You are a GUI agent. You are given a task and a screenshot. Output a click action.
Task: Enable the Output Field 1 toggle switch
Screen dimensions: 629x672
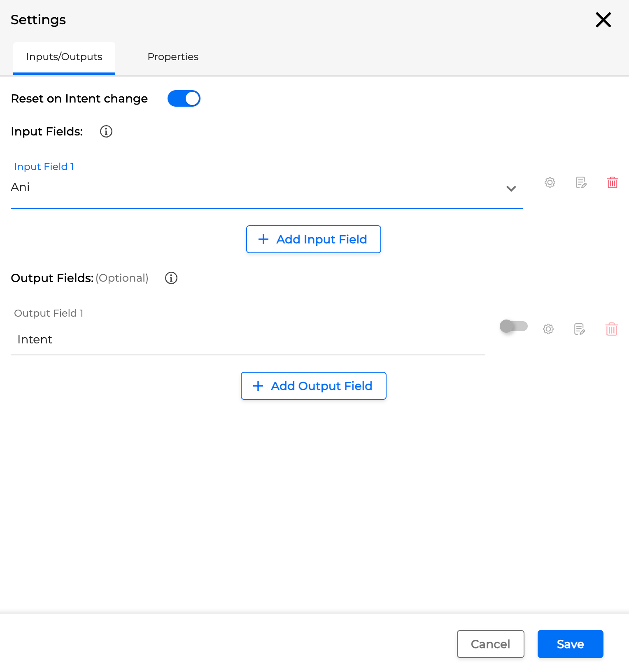[513, 326]
